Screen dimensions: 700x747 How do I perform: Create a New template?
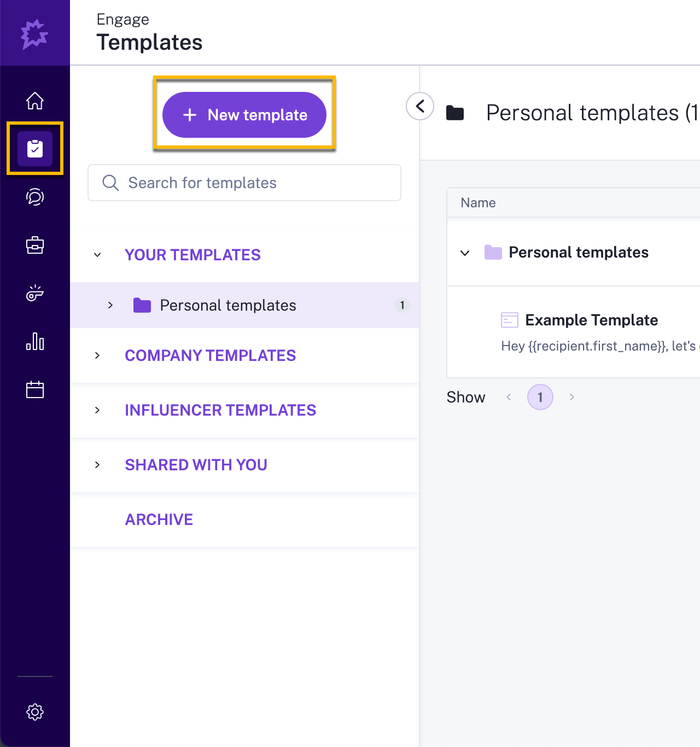coord(244,115)
